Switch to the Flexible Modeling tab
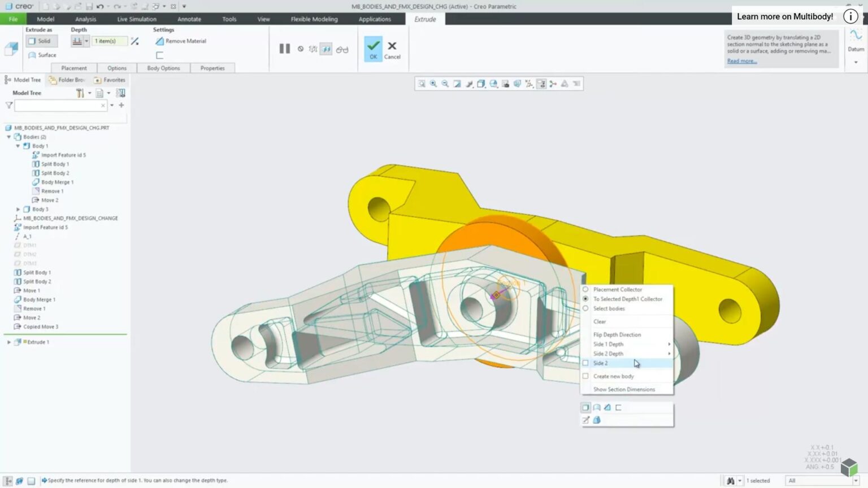 coord(314,19)
